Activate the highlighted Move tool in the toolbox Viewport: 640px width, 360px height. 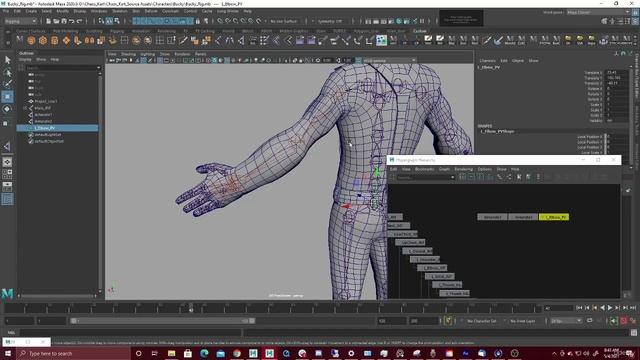[8, 97]
